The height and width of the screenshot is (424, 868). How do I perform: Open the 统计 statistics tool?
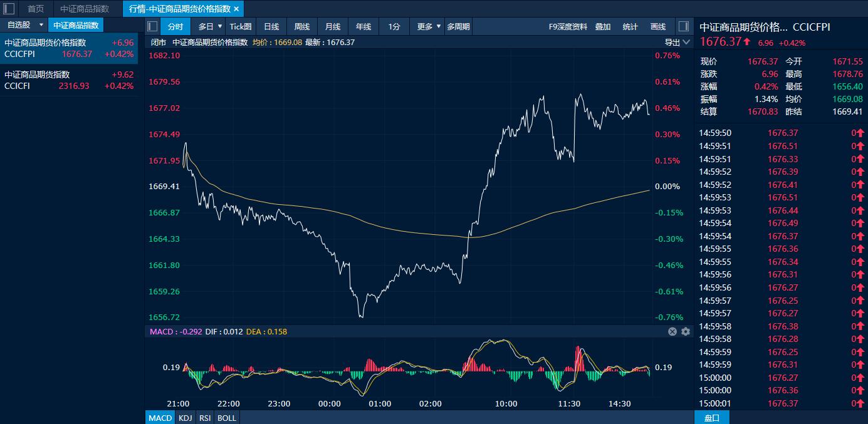630,26
